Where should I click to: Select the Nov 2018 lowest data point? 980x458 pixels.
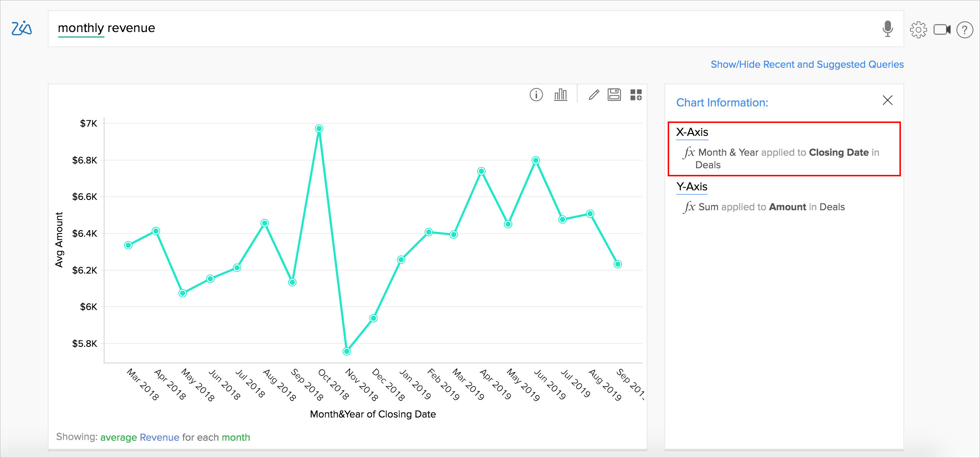[x=347, y=351]
